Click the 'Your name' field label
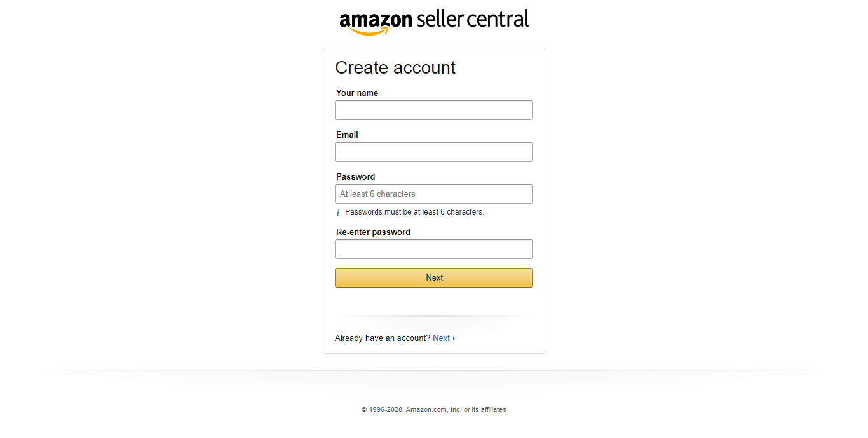Image resolution: width=868 pixels, height=438 pixels. coord(356,93)
